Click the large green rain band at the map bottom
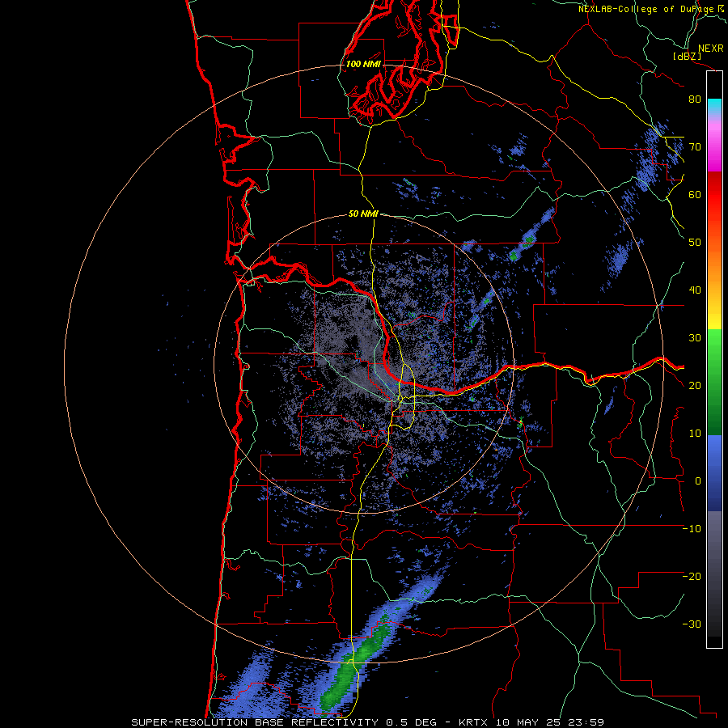Screen dimensions: 728x728 (x=355, y=662)
